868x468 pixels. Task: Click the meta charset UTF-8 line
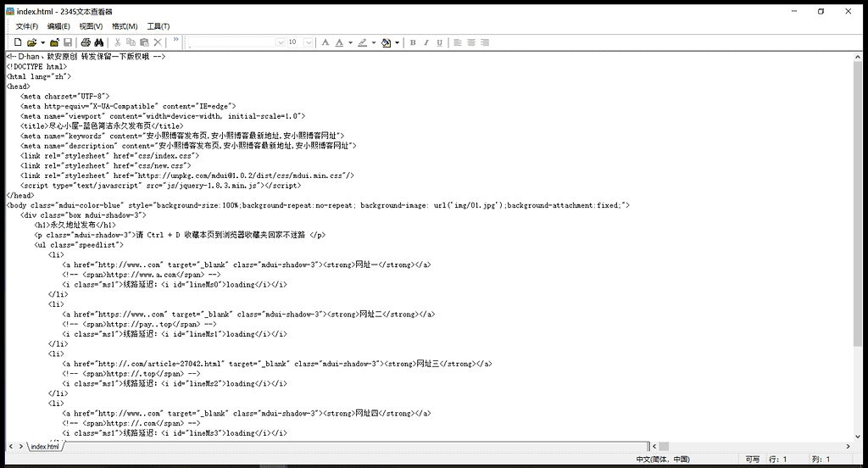tap(65, 97)
